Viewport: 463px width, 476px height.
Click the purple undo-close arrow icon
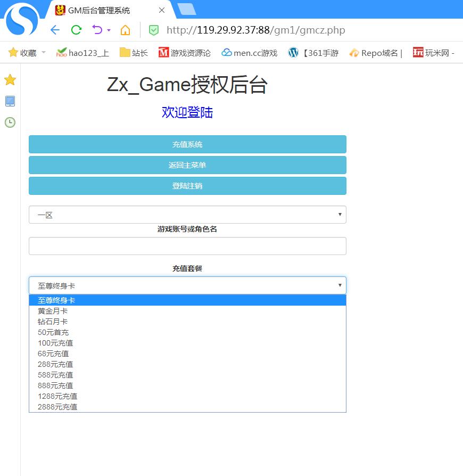tap(97, 30)
